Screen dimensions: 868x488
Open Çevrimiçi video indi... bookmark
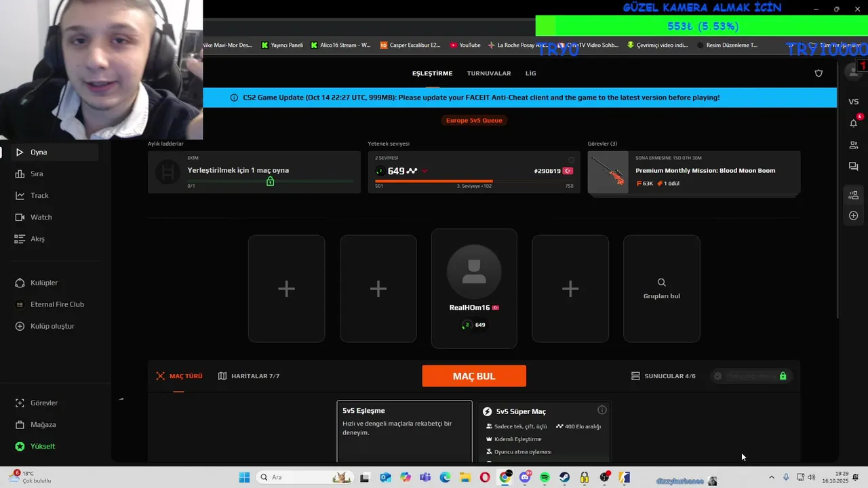point(657,45)
